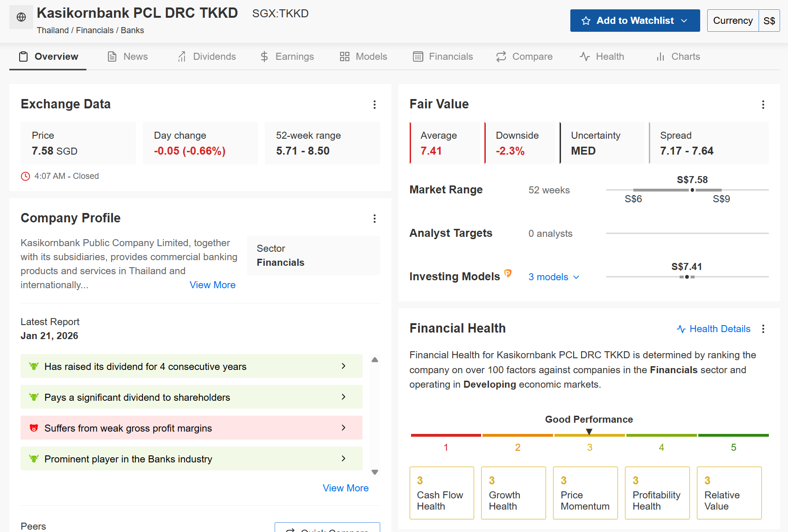Image resolution: width=788 pixels, height=532 pixels.
Task: Click the clock icon next to 4:07 AM
Action: click(25, 176)
